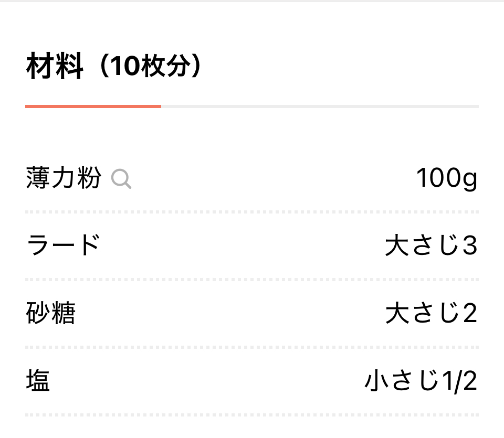504x438 pixels.
Task: Click the gray part of heading underline
Action: tap(320, 106)
